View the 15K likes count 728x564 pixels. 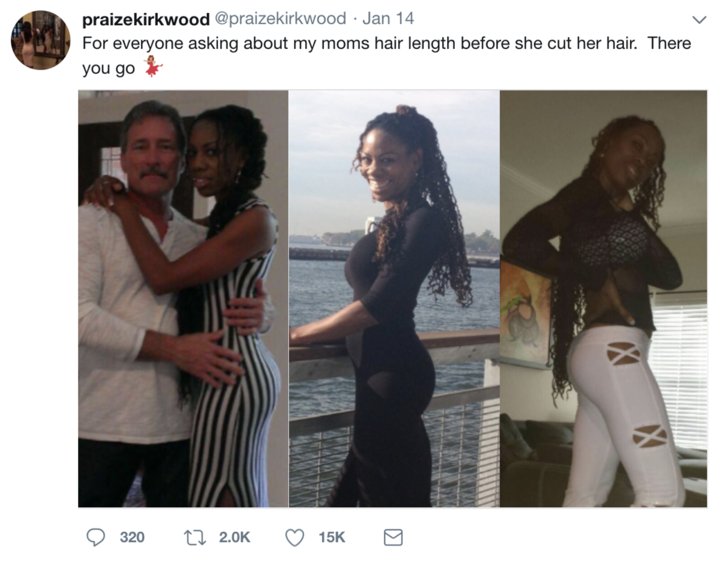pyautogui.click(x=332, y=537)
